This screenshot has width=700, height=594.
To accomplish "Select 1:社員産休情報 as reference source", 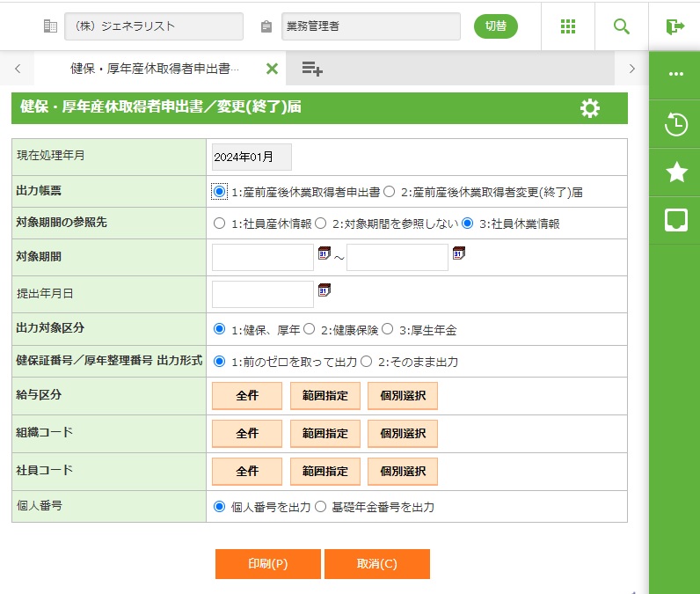I will (220, 224).
